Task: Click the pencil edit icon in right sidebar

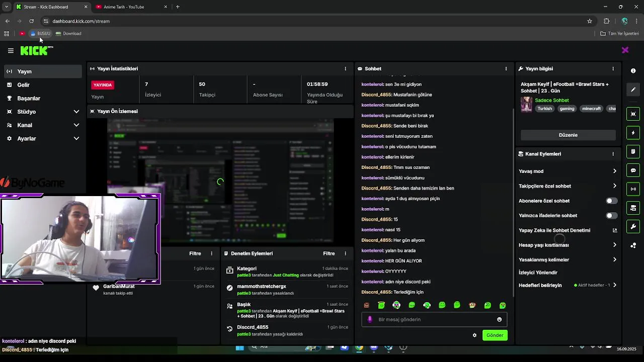Action: point(633,89)
